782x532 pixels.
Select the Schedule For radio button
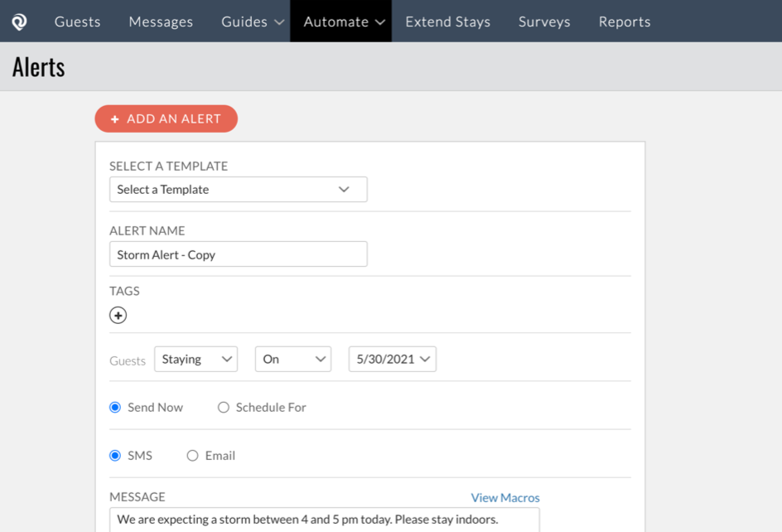point(223,407)
